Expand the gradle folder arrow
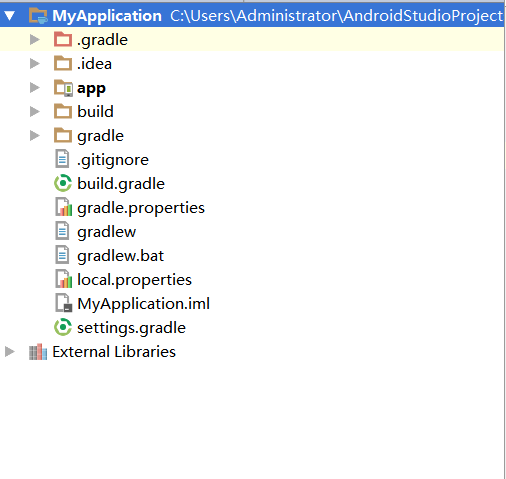Image resolution: width=506 pixels, height=479 pixels. tap(35, 136)
